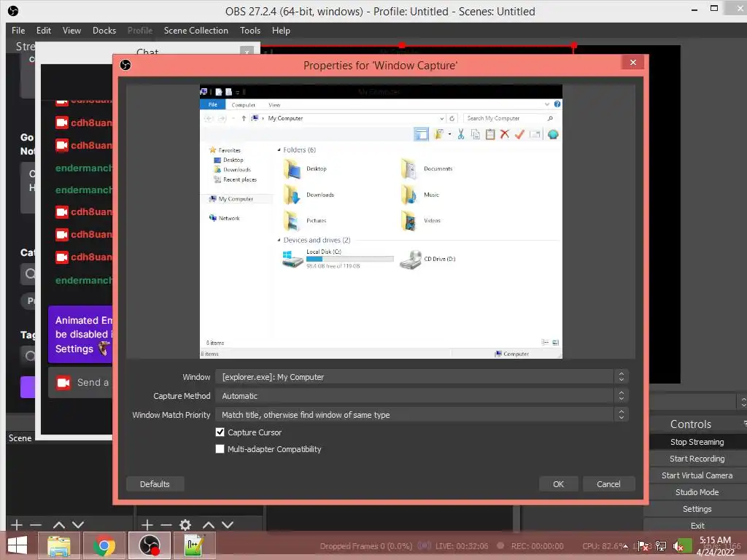Open source properties with the gear icon
This screenshot has width=747, height=560.
tap(185, 525)
